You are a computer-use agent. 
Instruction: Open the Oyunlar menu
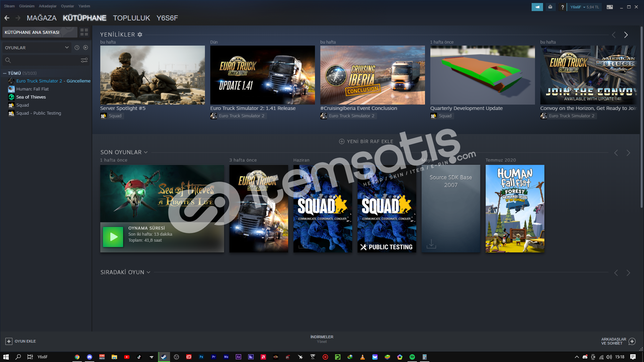[67, 6]
